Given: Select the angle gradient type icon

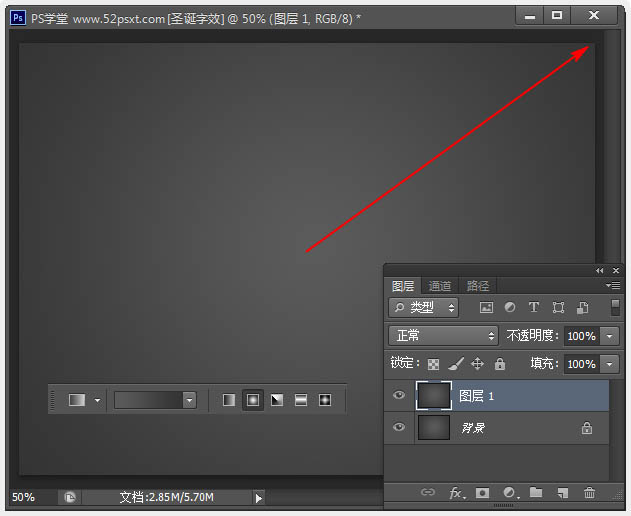Looking at the screenshot, I should [277, 400].
